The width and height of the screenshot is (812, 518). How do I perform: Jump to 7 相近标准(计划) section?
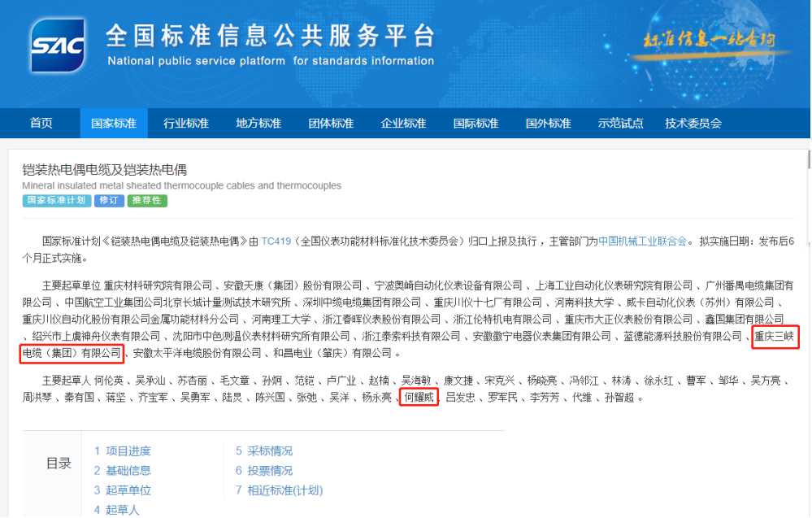(x=279, y=490)
